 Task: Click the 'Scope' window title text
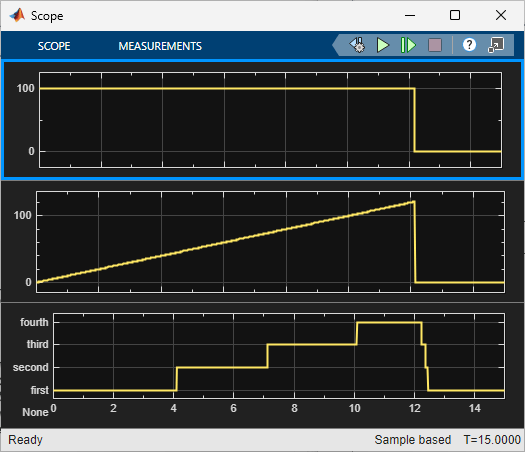click(47, 16)
